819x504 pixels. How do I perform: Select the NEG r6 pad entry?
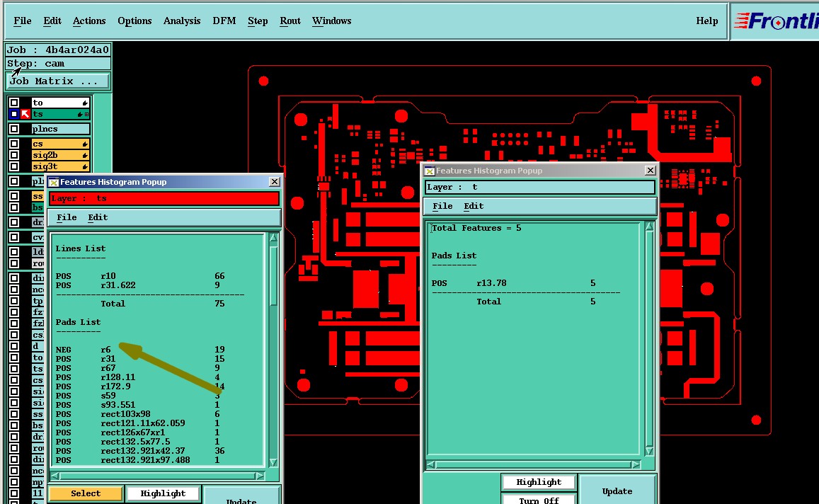(140, 350)
